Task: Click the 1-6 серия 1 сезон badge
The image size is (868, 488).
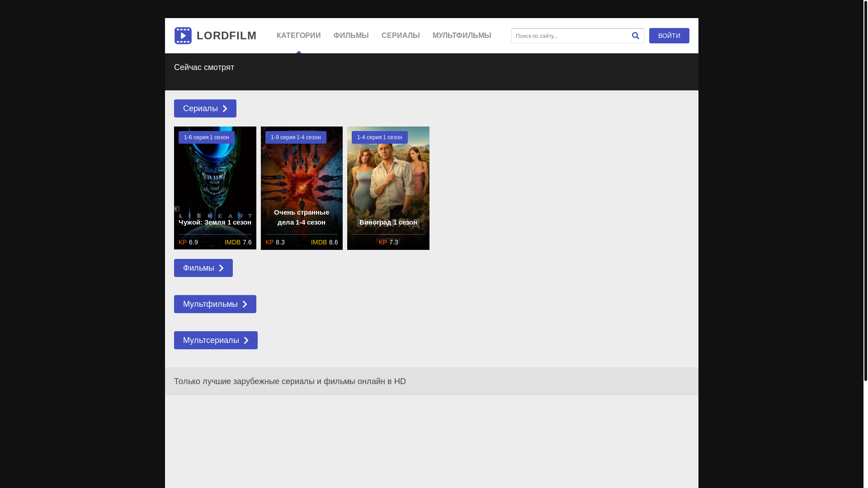Action: pos(207,137)
